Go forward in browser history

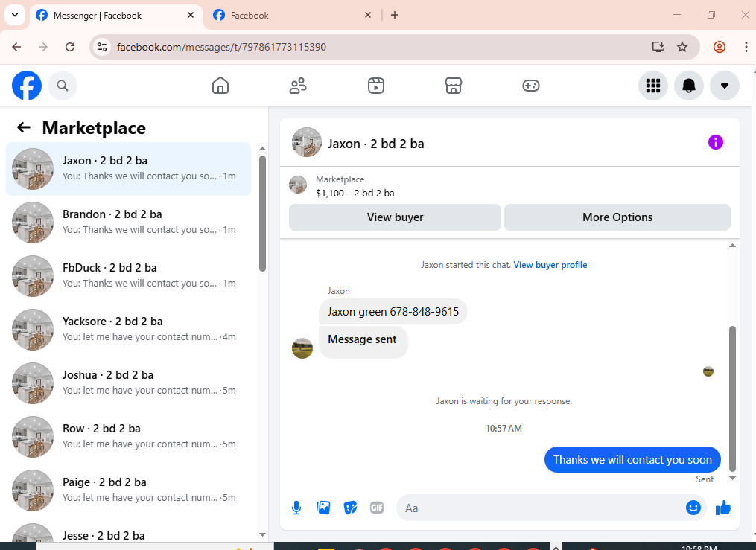pos(43,47)
